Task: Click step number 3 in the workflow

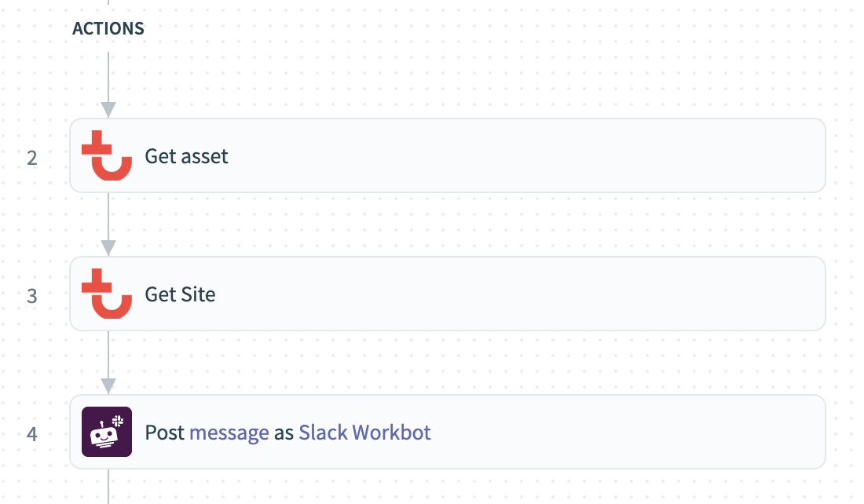Action: (32, 294)
